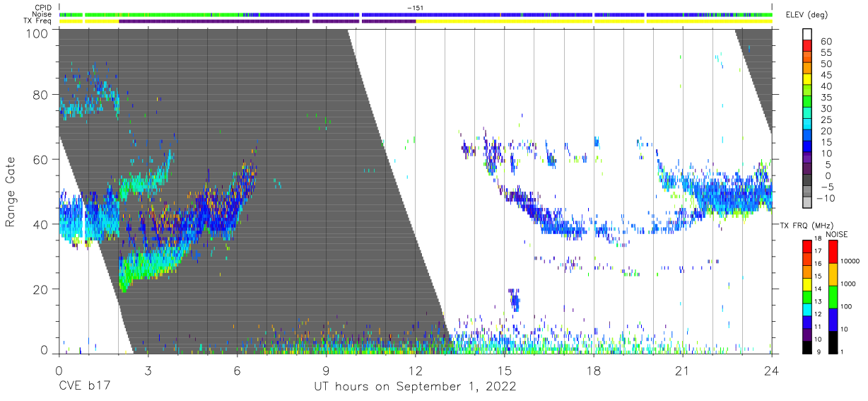Click the 13 label on TX FRQ scale

pyautogui.click(x=817, y=301)
